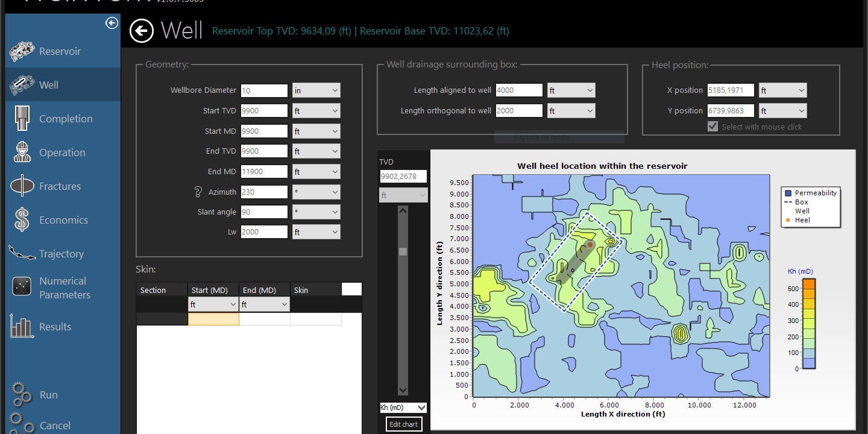This screenshot has width=868, height=434.
Task: Open the Wellbore Diameter unit dropdown
Action: 316,90
